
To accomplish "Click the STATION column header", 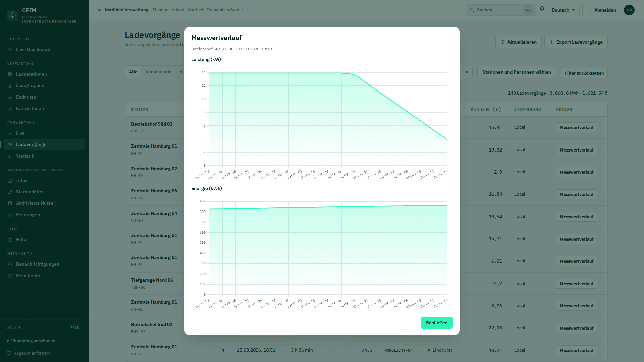I will (140, 109).
